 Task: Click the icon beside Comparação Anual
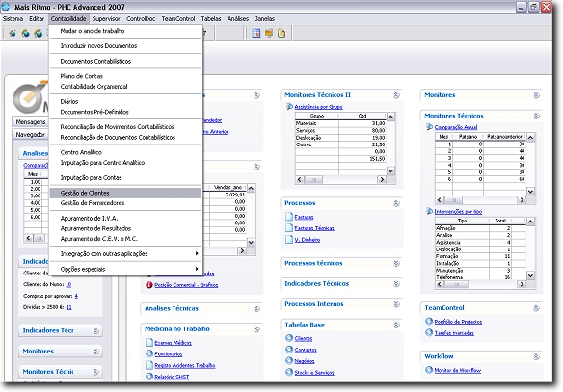pos(429,126)
